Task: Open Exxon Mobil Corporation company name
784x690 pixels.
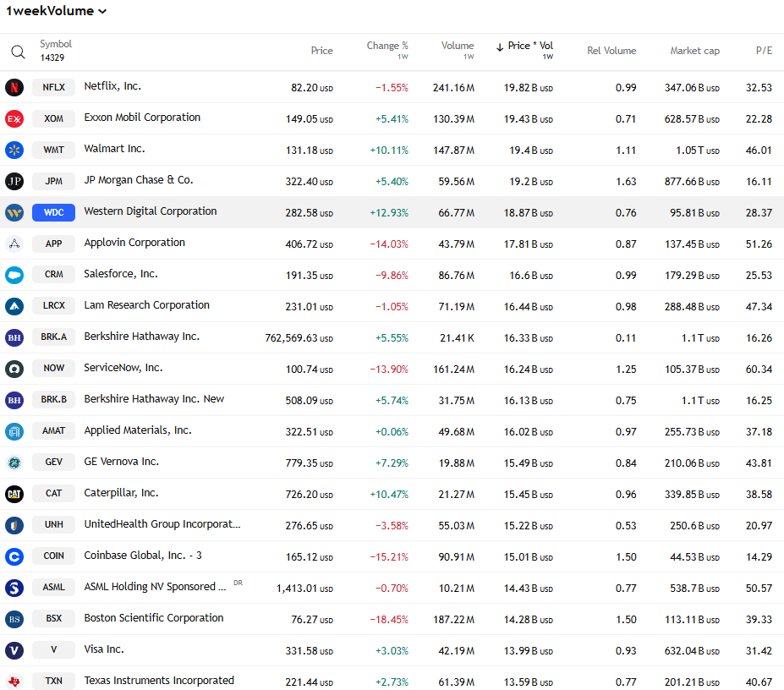Action: point(142,118)
